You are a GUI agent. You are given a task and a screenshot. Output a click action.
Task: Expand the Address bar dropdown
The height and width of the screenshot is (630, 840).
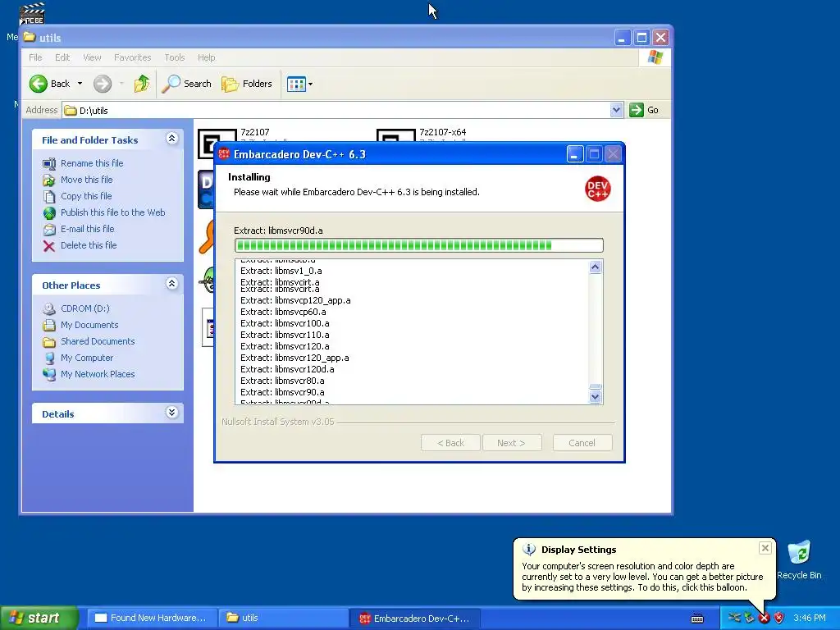coord(617,110)
